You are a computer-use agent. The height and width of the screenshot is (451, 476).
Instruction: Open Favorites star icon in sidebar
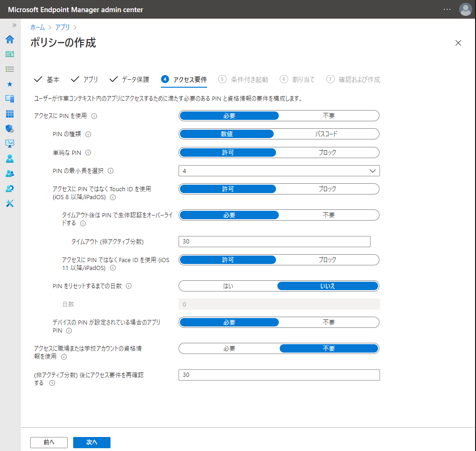(x=10, y=84)
